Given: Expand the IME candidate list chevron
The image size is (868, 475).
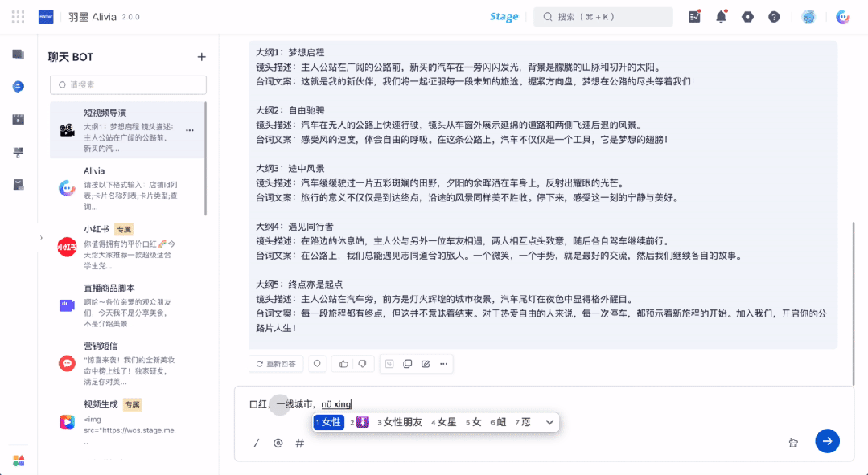Looking at the screenshot, I should click(549, 423).
